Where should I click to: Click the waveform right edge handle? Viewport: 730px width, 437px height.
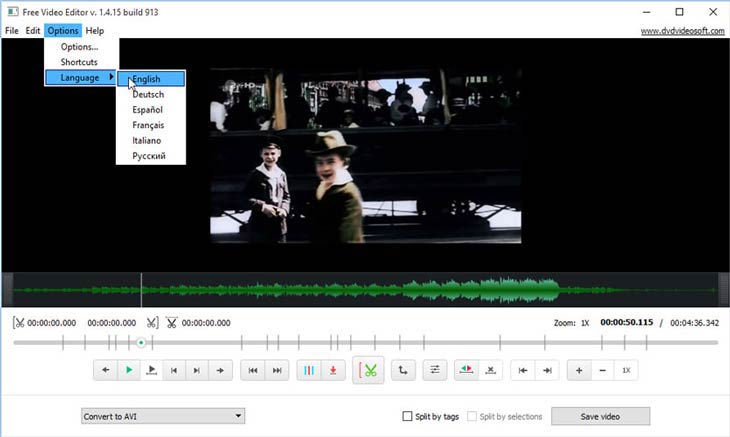723,289
